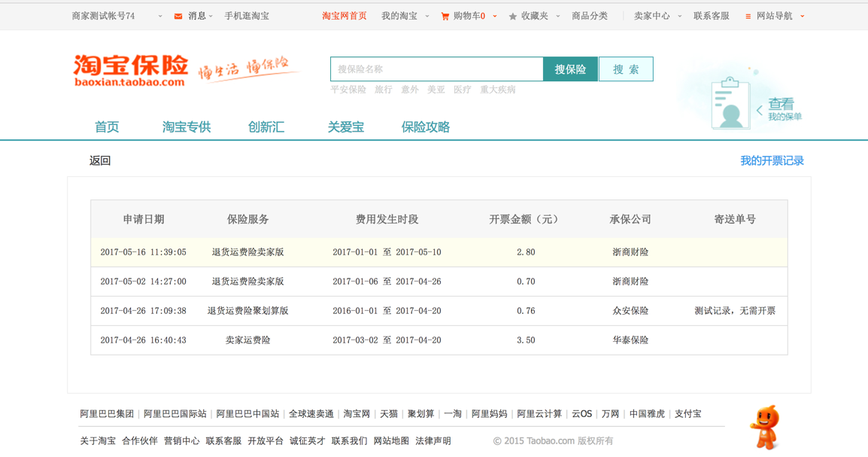Select the 医疗 search suggestion
This screenshot has width=868, height=457.
click(463, 89)
